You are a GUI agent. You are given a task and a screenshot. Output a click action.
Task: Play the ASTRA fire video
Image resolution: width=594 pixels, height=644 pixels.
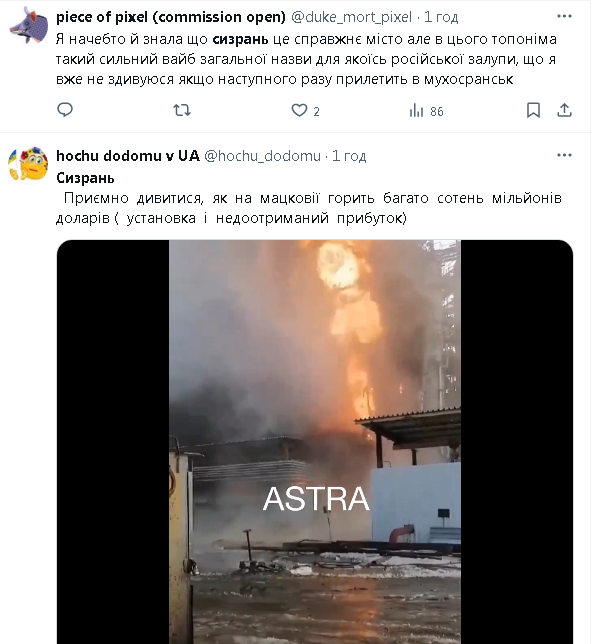tap(315, 442)
